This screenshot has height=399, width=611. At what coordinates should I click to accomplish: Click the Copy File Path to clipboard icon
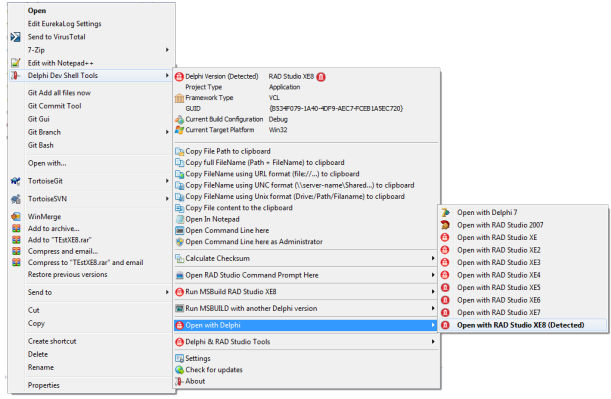(x=179, y=151)
